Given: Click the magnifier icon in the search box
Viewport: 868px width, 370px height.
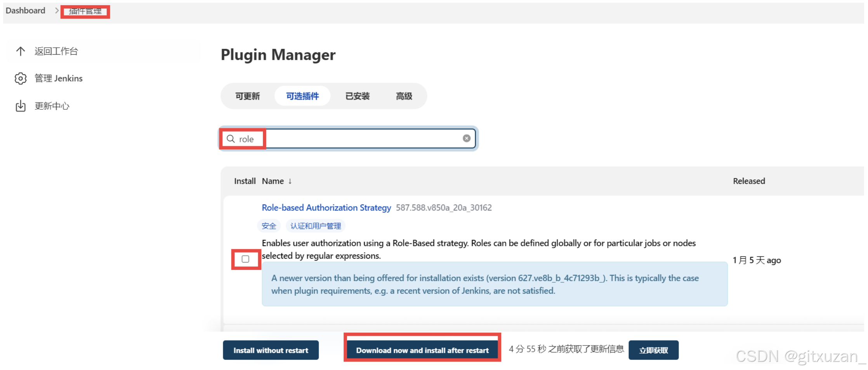Looking at the screenshot, I should (231, 139).
